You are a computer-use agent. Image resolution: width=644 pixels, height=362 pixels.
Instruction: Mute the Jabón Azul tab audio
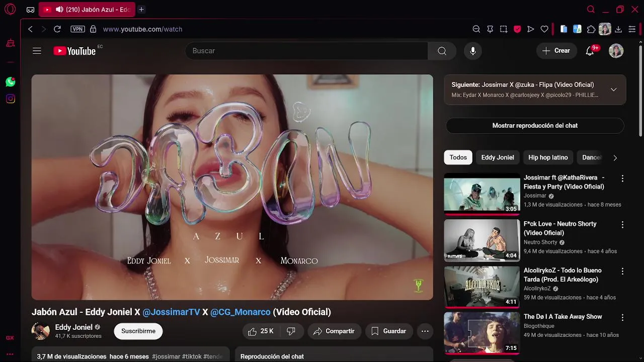coord(59,10)
